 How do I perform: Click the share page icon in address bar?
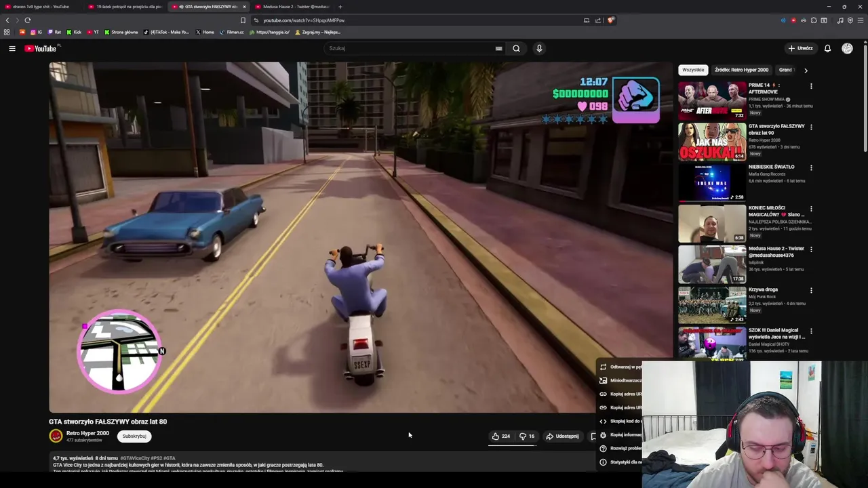click(x=598, y=20)
